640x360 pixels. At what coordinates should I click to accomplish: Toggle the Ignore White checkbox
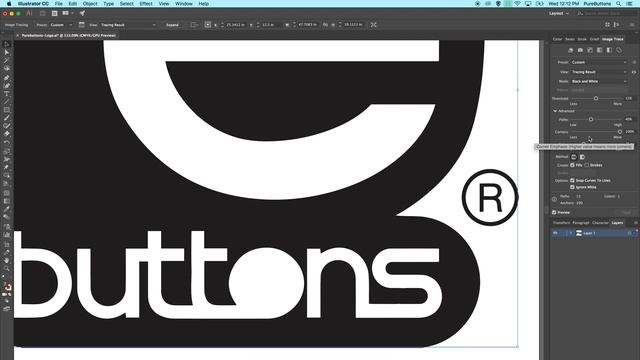[x=572, y=187]
